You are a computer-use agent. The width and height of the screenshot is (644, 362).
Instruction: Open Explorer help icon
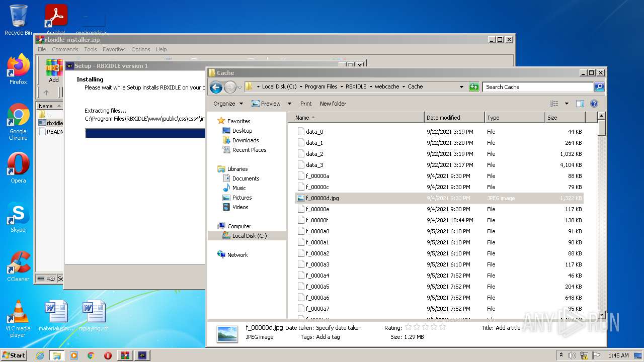point(594,104)
